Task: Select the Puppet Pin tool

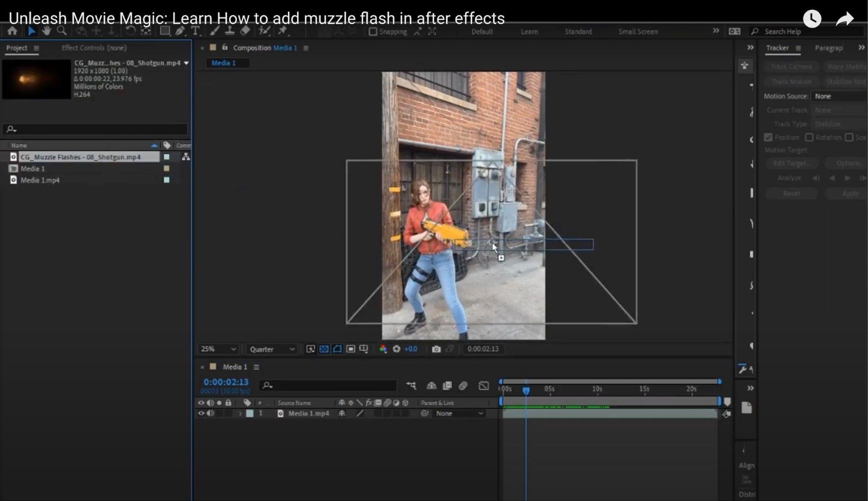Action: click(283, 31)
